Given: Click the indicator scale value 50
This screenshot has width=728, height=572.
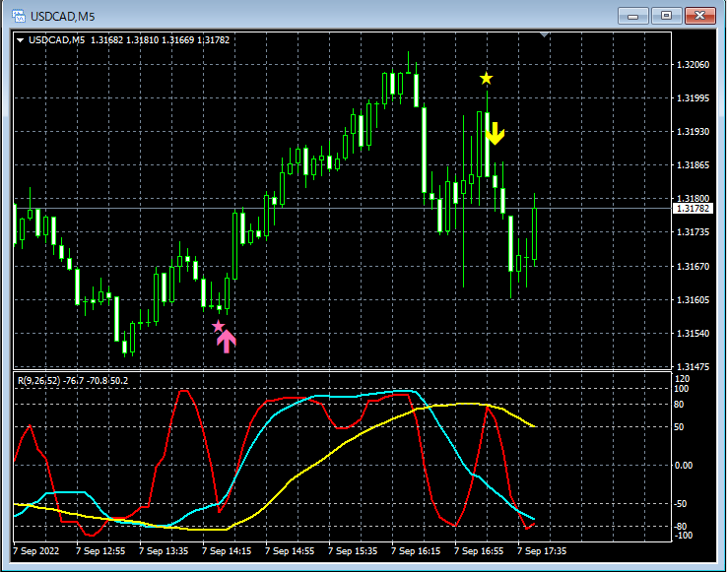Looking at the screenshot, I should point(679,427).
